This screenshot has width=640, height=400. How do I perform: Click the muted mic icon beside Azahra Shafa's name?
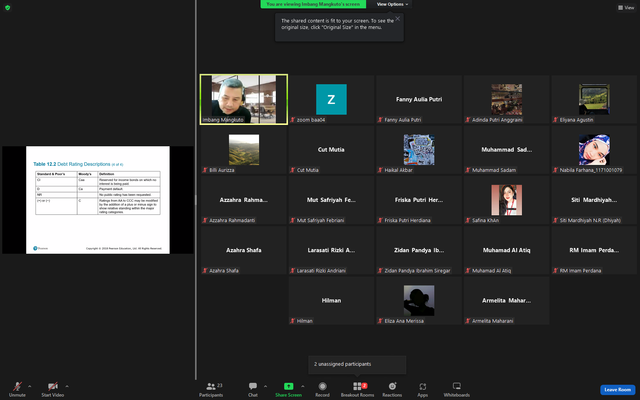(205, 271)
